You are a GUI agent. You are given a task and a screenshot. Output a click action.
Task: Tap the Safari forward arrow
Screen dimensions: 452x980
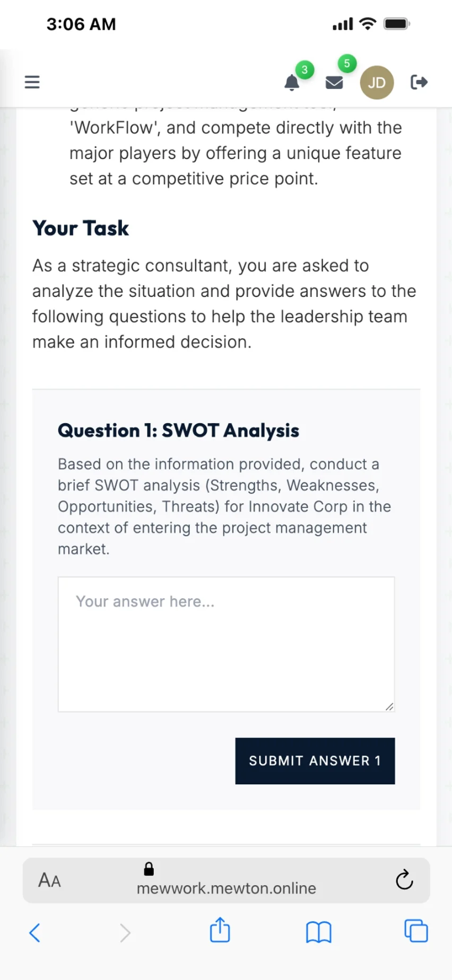(125, 932)
